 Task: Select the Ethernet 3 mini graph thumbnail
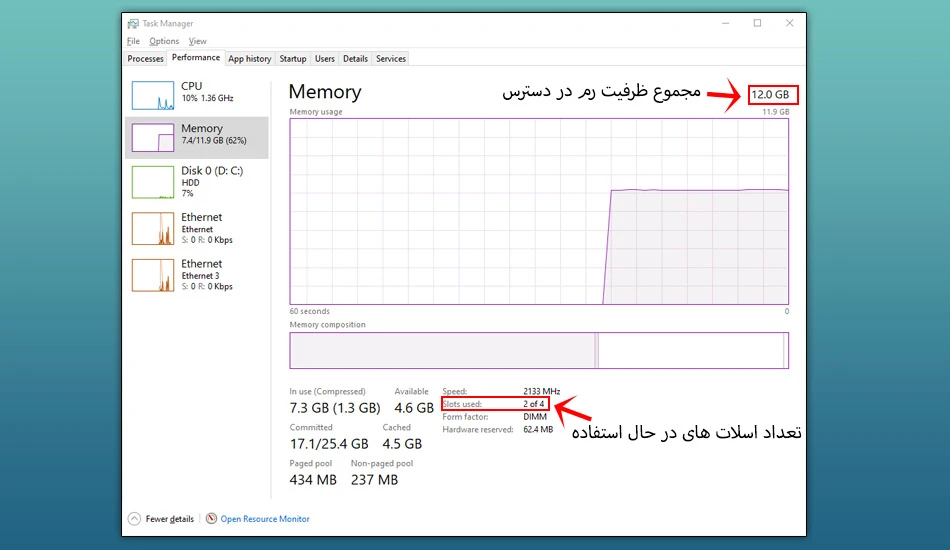pos(153,275)
